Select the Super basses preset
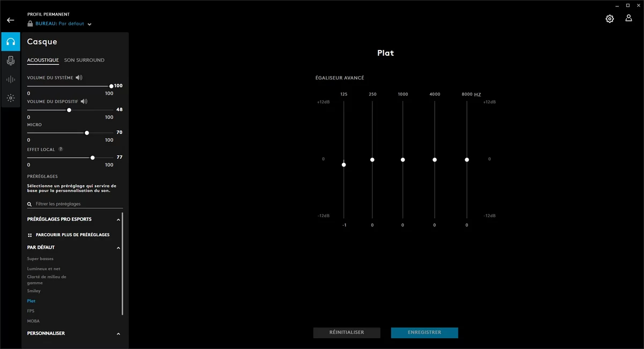 40,259
